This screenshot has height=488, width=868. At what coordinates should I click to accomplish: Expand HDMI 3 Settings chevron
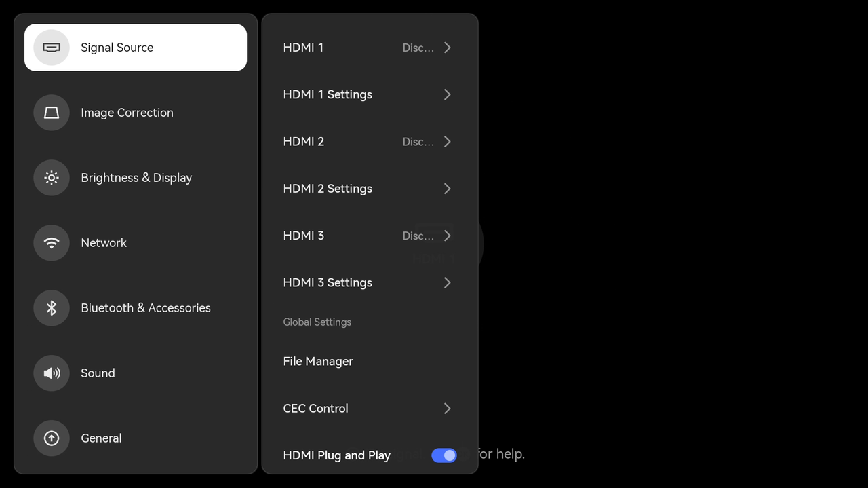point(447,283)
